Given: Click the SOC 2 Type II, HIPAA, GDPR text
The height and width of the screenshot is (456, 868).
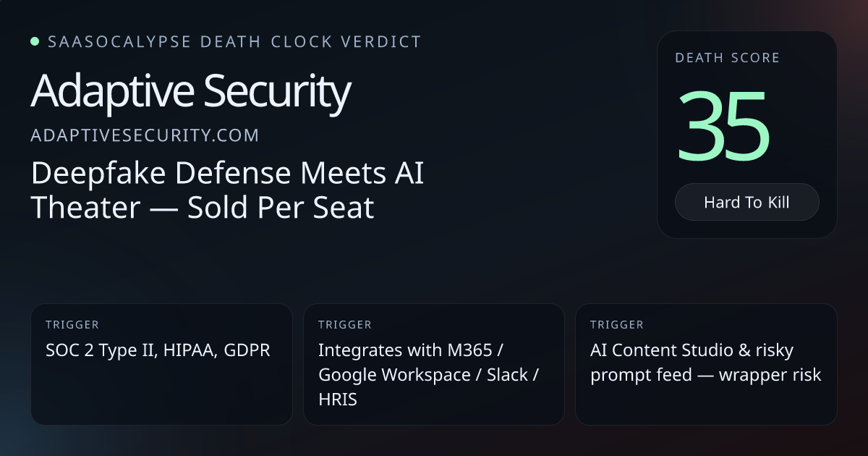Looking at the screenshot, I should point(158,350).
